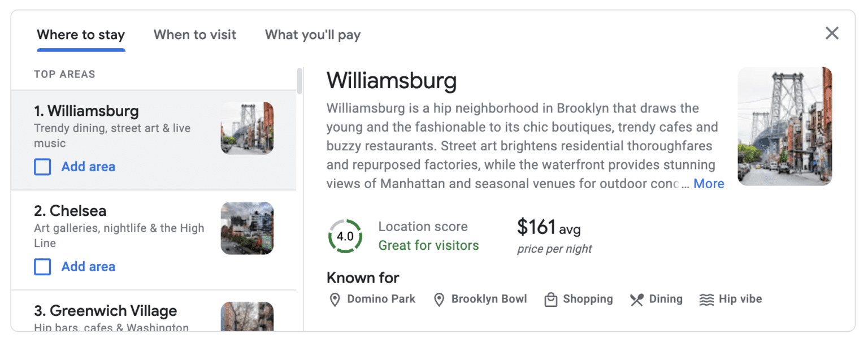Click the Dining fork and knife icon
Image resolution: width=868 pixels, height=347 pixels.
[x=637, y=299]
